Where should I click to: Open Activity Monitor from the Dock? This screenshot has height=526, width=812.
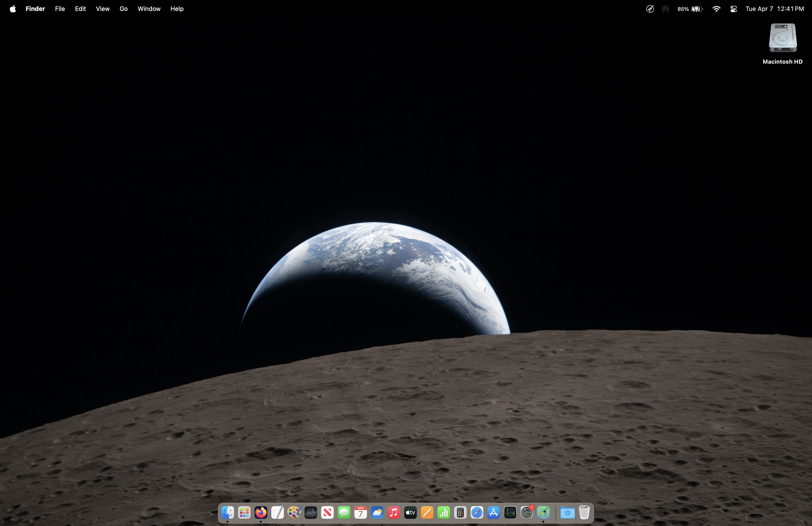510,512
